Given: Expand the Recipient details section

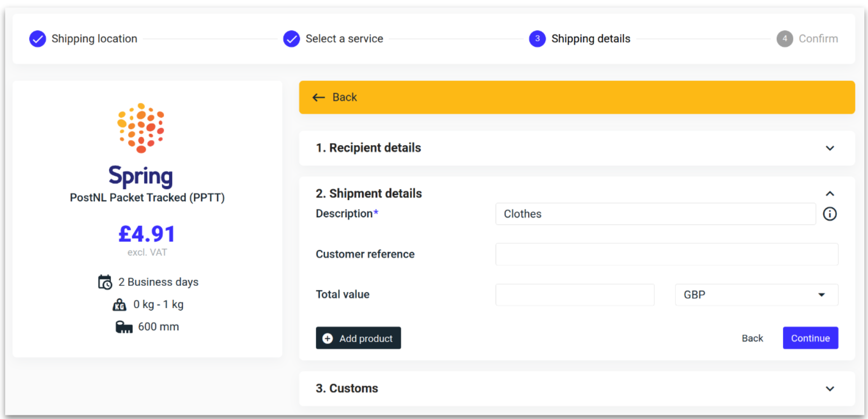Looking at the screenshot, I should click(830, 148).
